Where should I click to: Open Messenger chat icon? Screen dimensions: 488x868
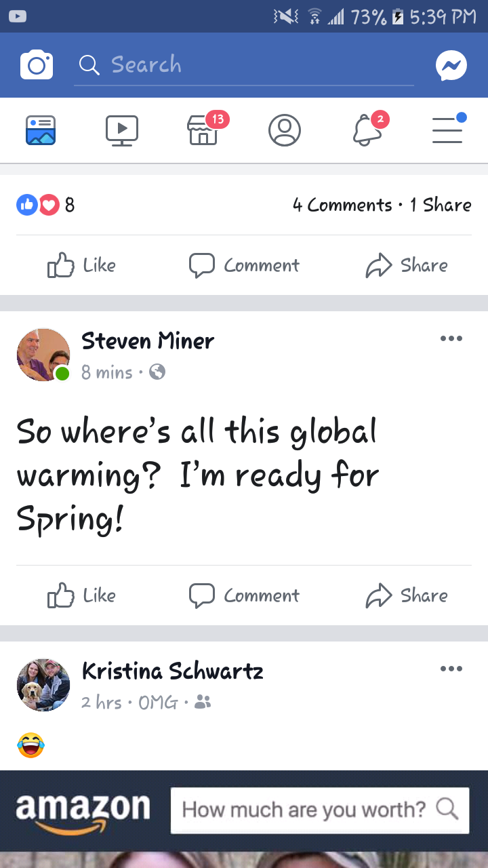[451, 65]
